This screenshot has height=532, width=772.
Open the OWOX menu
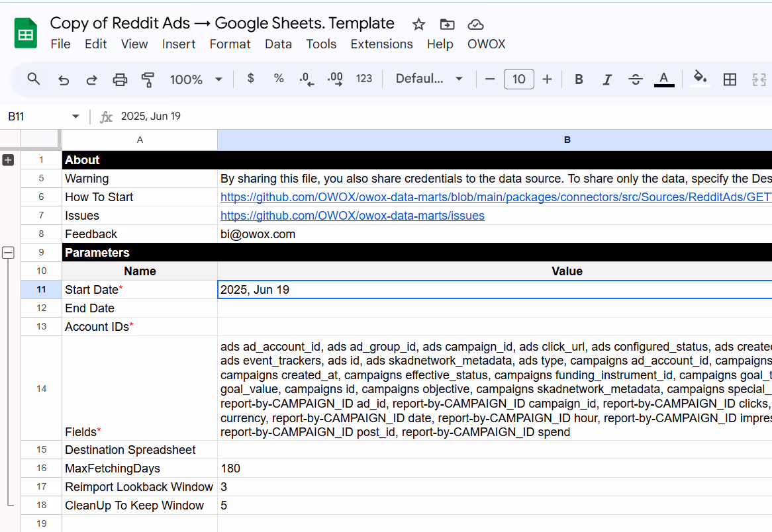(486, 44)
